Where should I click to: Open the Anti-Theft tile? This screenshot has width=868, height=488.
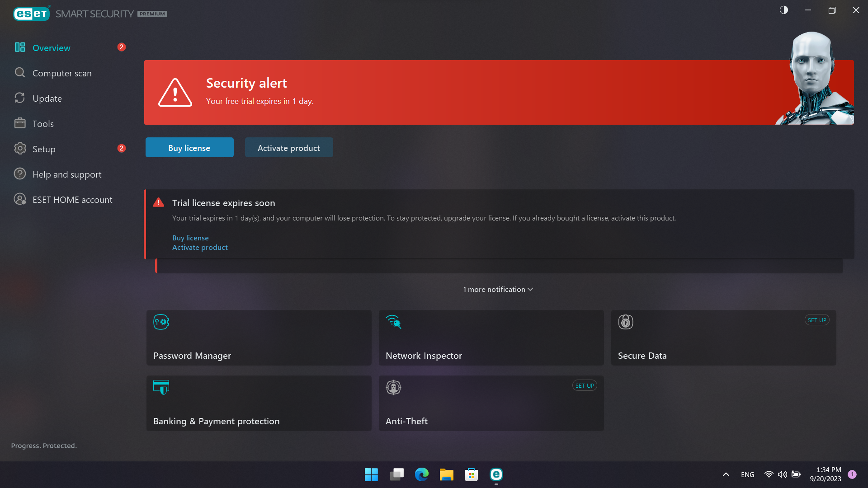tap(491, 403)
